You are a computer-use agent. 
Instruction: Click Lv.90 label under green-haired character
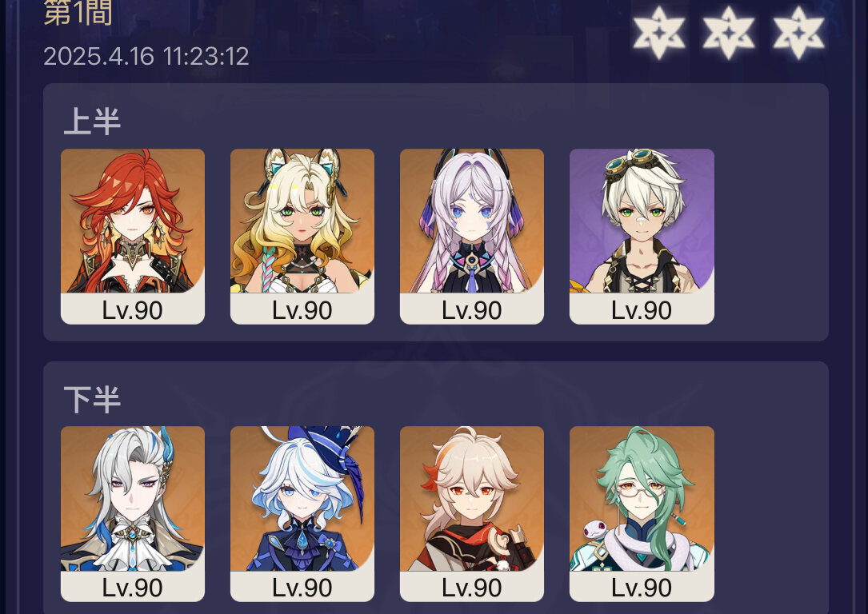(642, 588)
